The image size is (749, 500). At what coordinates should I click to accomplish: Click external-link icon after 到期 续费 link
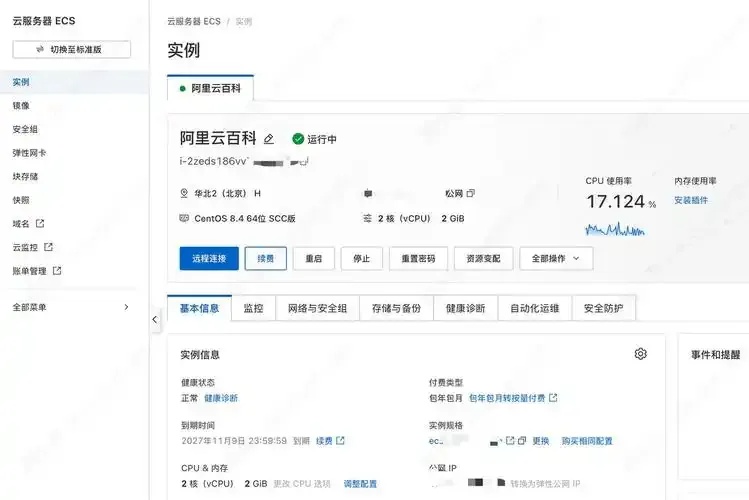341,440
